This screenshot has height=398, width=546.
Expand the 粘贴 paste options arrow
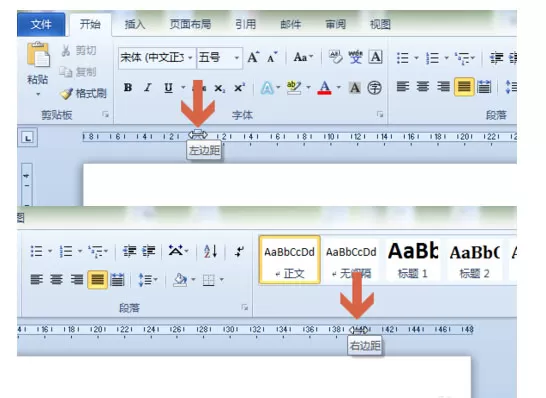(38, 94)
